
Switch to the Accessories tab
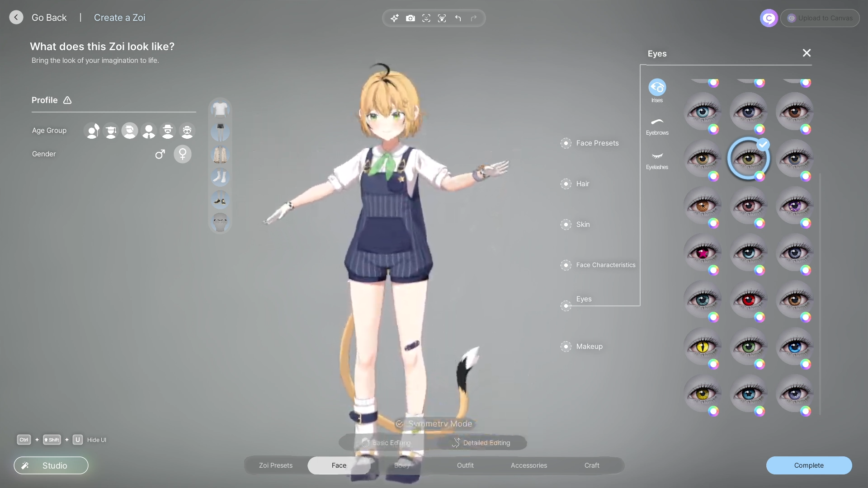[x=528, y=465]
